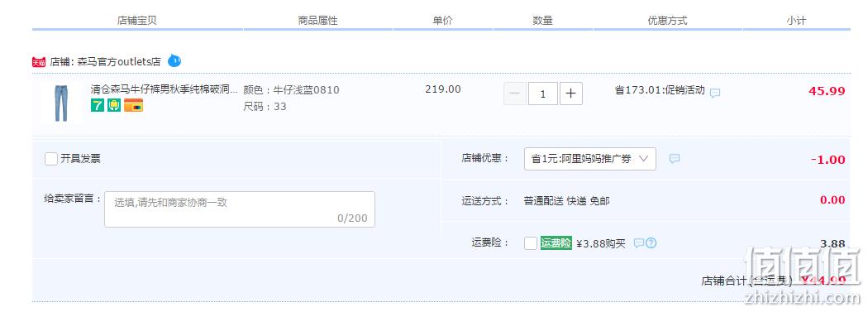Click the orange credit card icon
The width and height of the screenshot is (868, 312).
(133, 105)
